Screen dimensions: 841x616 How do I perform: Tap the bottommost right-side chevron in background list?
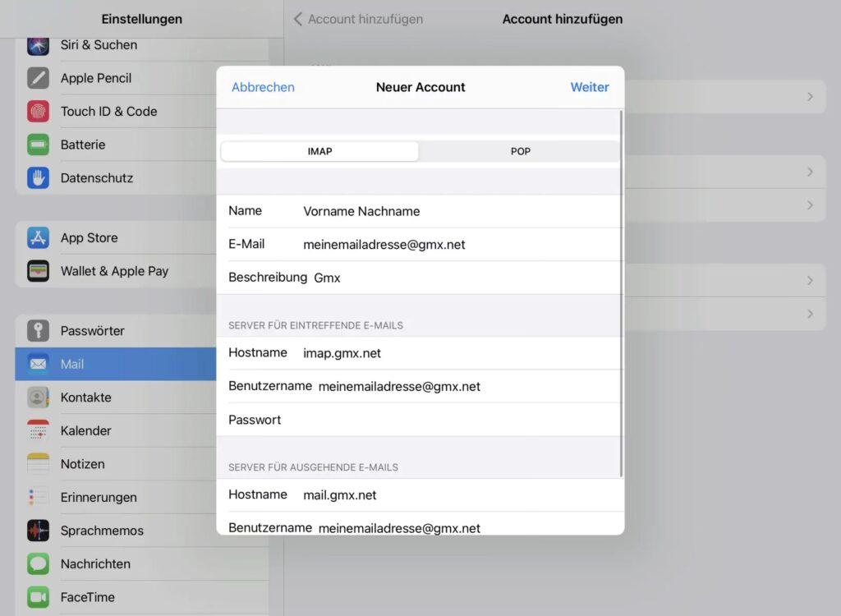pyautogui.click(x=810, y=314)
